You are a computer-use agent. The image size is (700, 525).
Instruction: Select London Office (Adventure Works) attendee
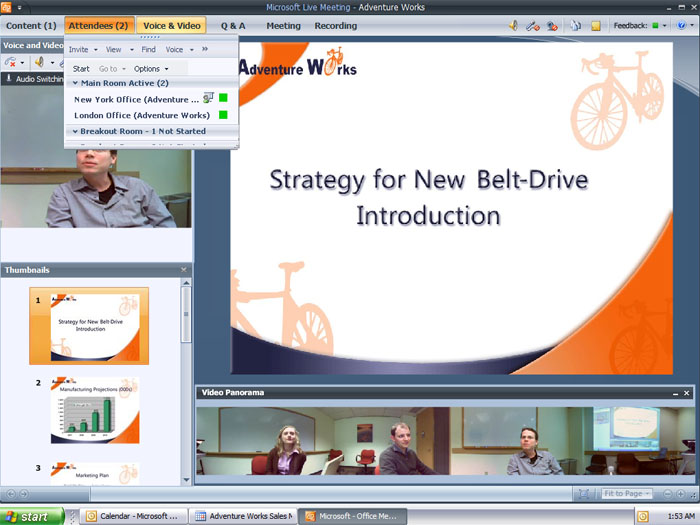click(142, 115)
